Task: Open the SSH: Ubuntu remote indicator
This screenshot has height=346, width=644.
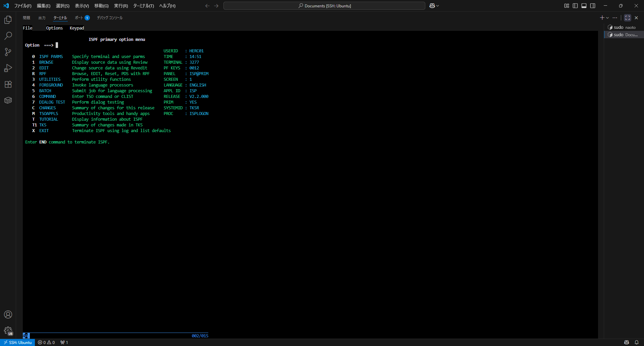Action: (17, 342)
